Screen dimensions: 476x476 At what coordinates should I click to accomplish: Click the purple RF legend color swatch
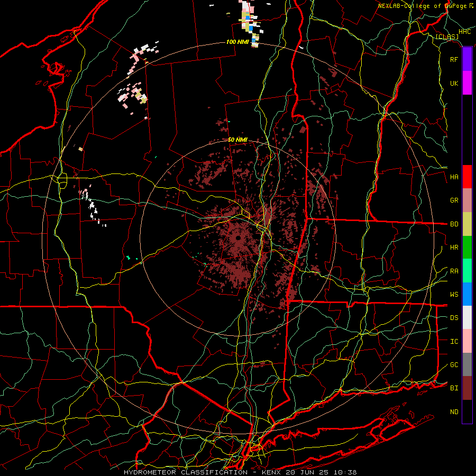click(467, 59)
